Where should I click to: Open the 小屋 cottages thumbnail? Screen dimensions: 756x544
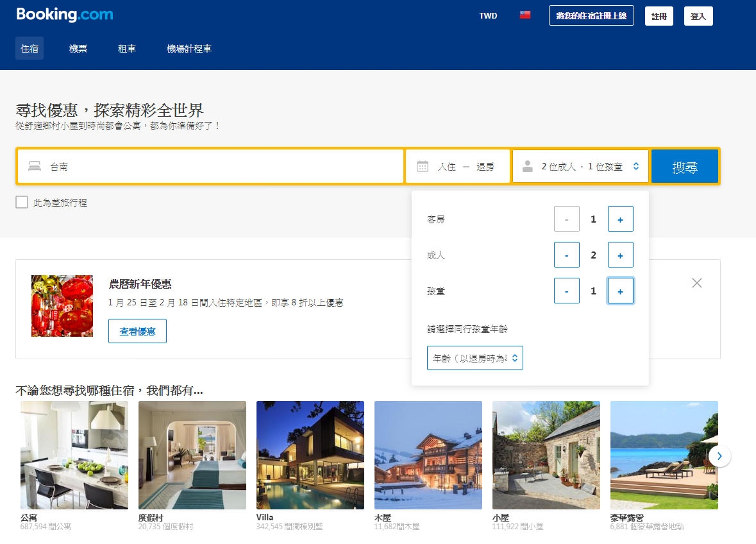point(546,455)
